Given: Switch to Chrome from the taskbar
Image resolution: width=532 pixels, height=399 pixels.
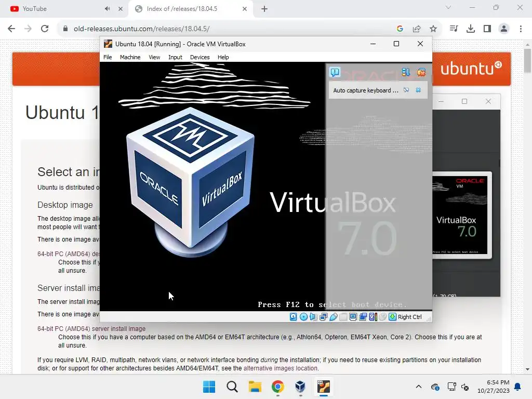Looking at the screenshot, I should coord(277,387).
